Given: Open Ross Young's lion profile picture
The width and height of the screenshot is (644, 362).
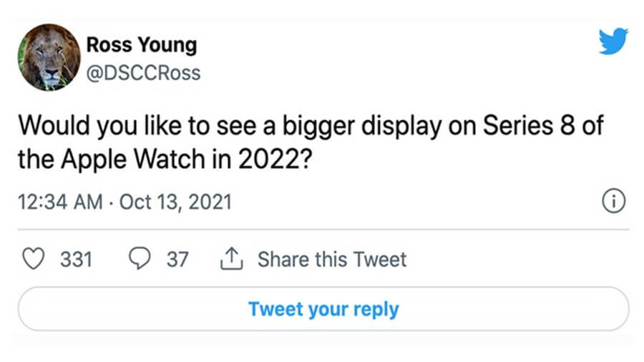Looking at the screenshot, I should coord(49,57).
